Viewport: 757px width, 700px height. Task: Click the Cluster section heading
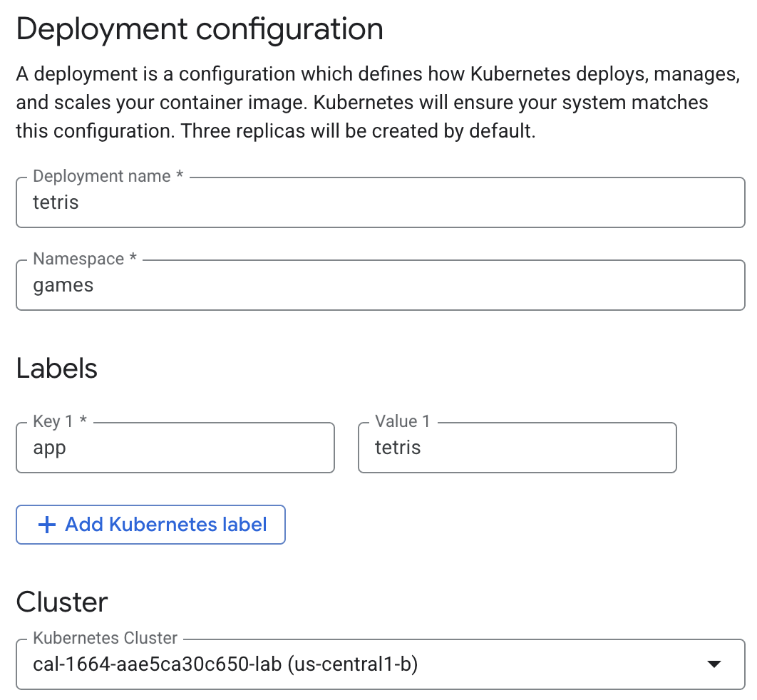62,602
